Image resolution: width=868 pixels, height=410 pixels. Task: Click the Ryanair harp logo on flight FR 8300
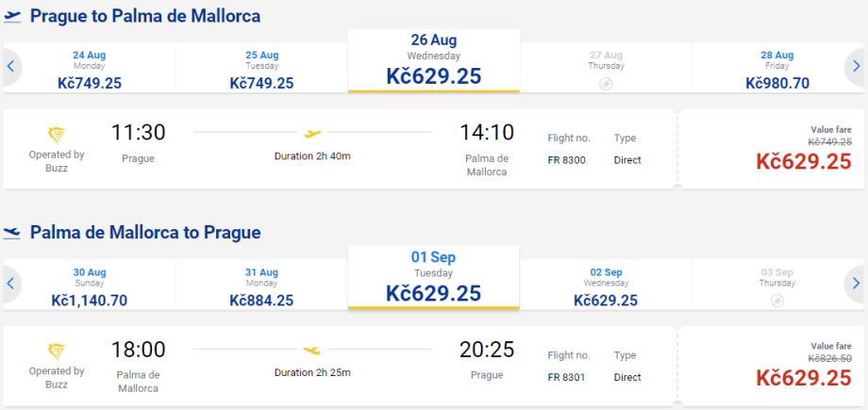(x=57, y=135)
